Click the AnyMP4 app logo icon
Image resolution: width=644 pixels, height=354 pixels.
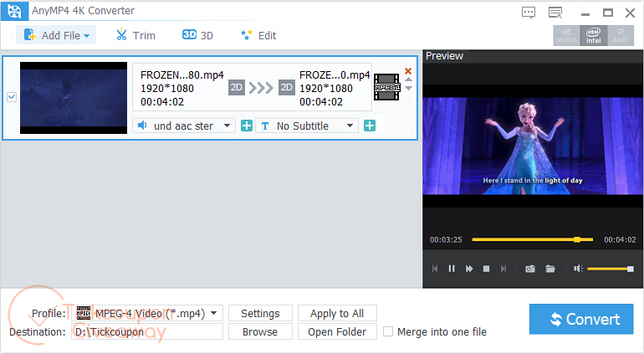pyautogui.click(x=14, y=11)
